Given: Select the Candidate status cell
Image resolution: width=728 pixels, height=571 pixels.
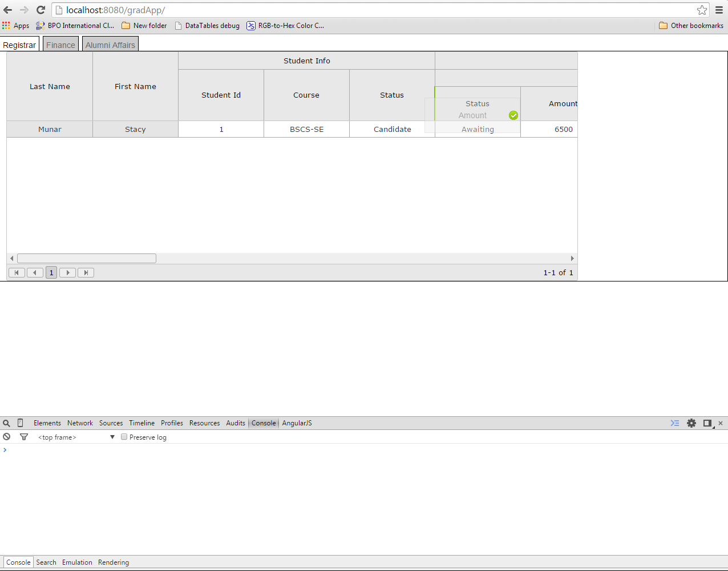Looking at the screenshot, I should point(392,129).
